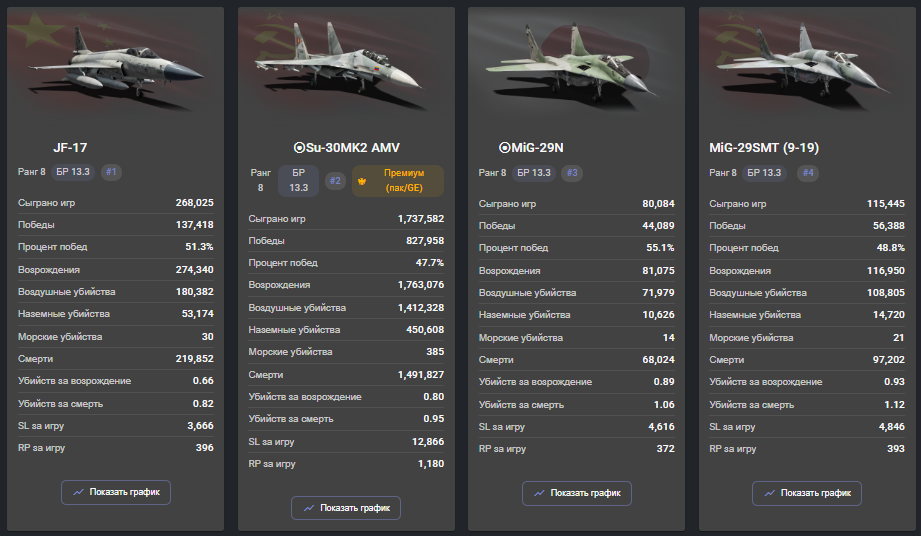Click the circle icon before MiG-29N title

pos(504,148)
